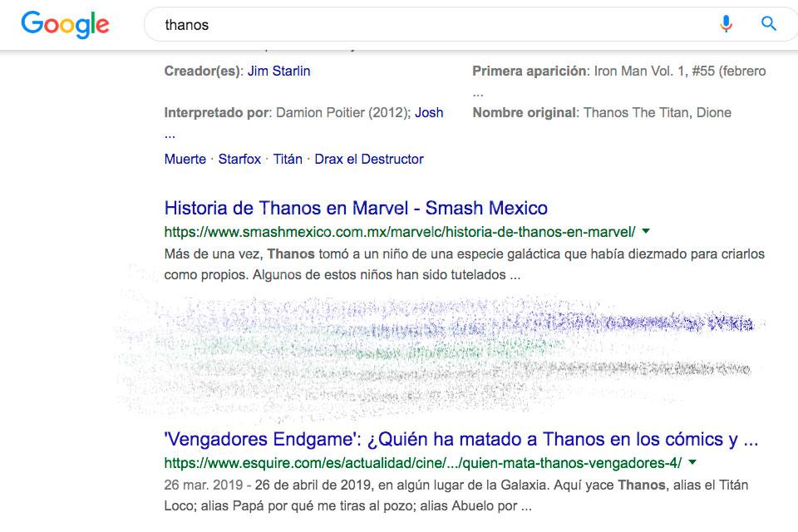798x532 pixels.
Task: Open the 'Vengadores Endgame' result title
Action: [461, 438]
